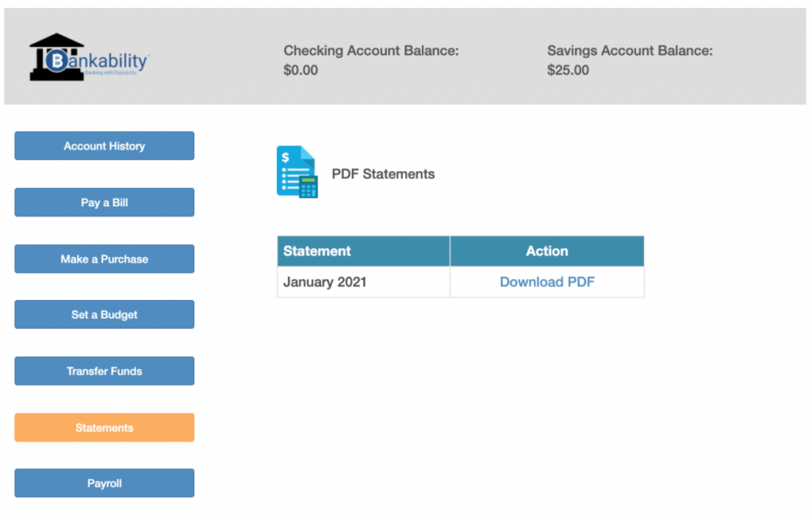Click the dollar sign on the statement icon
The width and height of the screenshot is (812, 514).
pyautogui.click(x=285, y=155)
